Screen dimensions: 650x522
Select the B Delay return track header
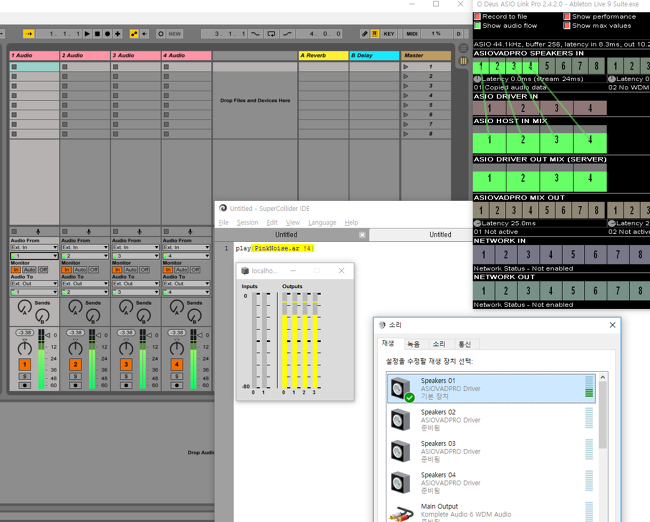pos(374,56)
